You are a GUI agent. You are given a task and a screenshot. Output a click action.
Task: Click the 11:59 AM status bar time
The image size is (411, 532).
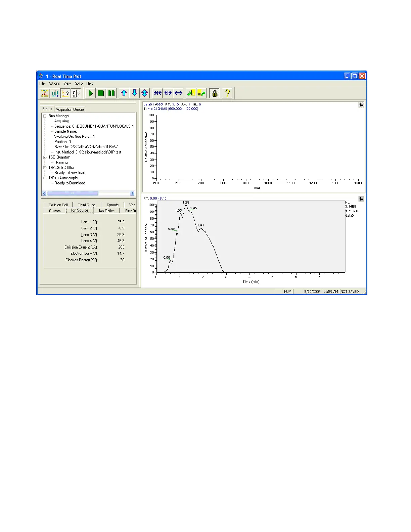pos(331,292)
